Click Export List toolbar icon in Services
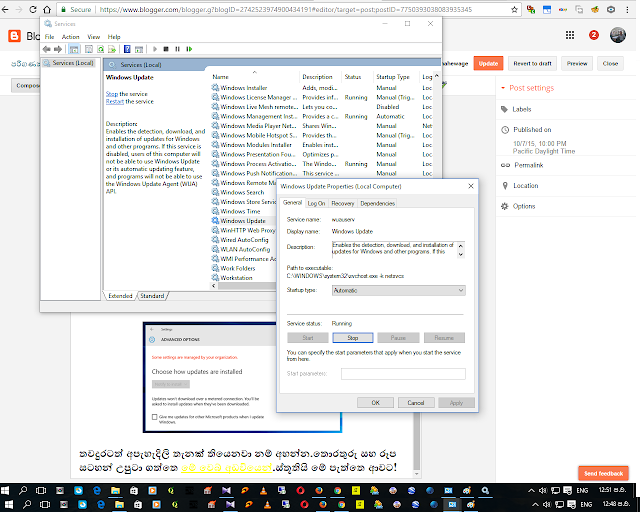The image size is (640, 512). click(x=112, y=49)
